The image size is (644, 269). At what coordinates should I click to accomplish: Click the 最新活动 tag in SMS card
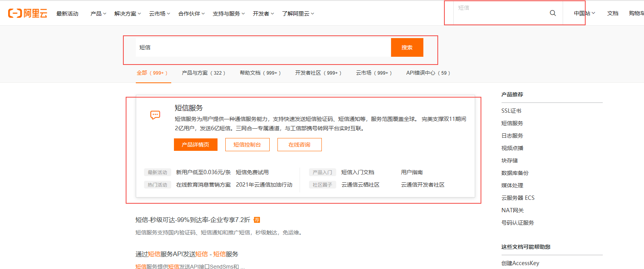pyautogui.click(x=157, y=172)
